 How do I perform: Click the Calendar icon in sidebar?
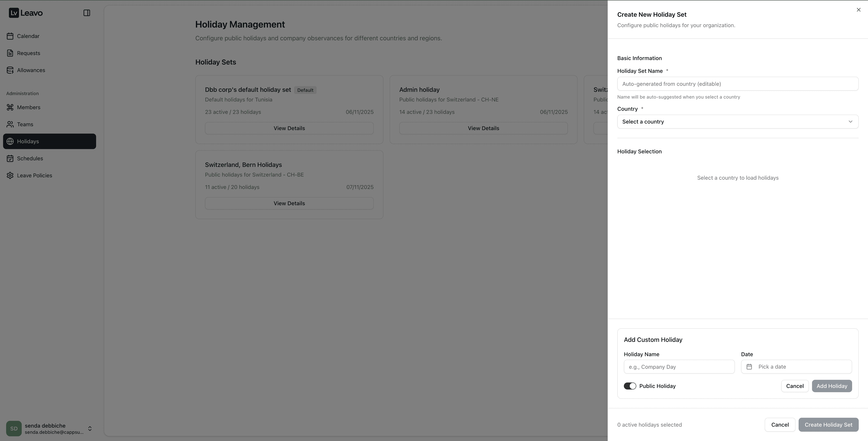click(x=10, y=36)
